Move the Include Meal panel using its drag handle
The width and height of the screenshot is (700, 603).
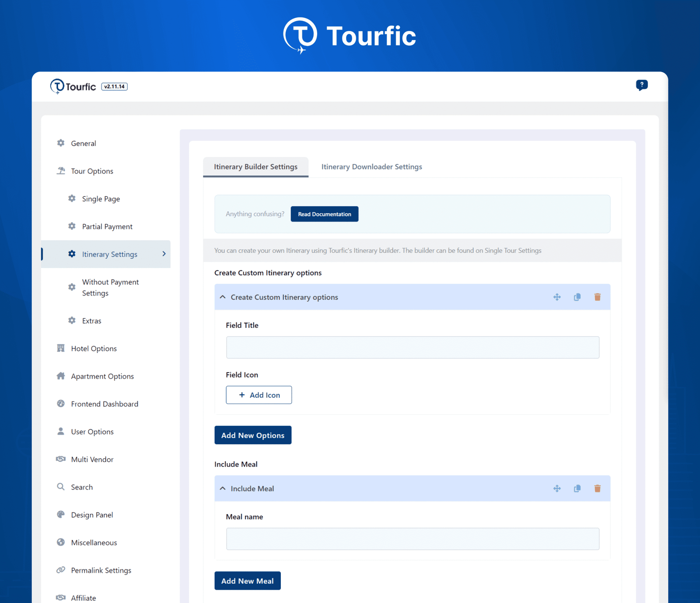[x=557, y=488]
